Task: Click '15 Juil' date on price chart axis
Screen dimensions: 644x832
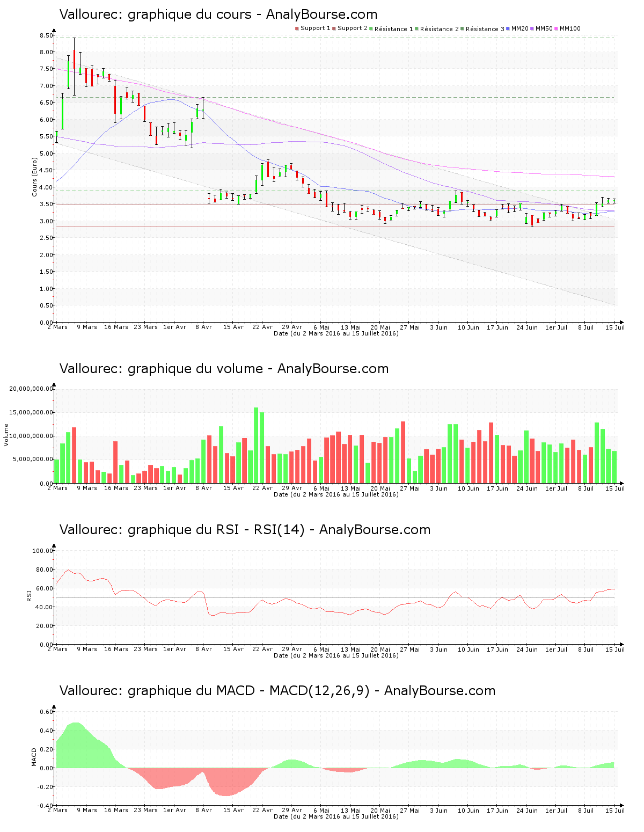Action: 615,327
